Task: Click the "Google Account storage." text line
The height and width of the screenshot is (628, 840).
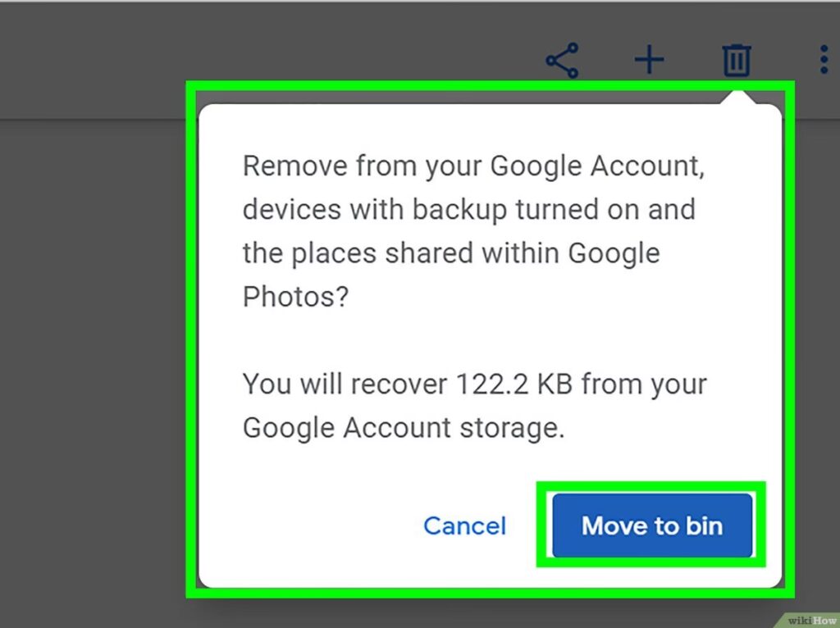Action: 404,427
